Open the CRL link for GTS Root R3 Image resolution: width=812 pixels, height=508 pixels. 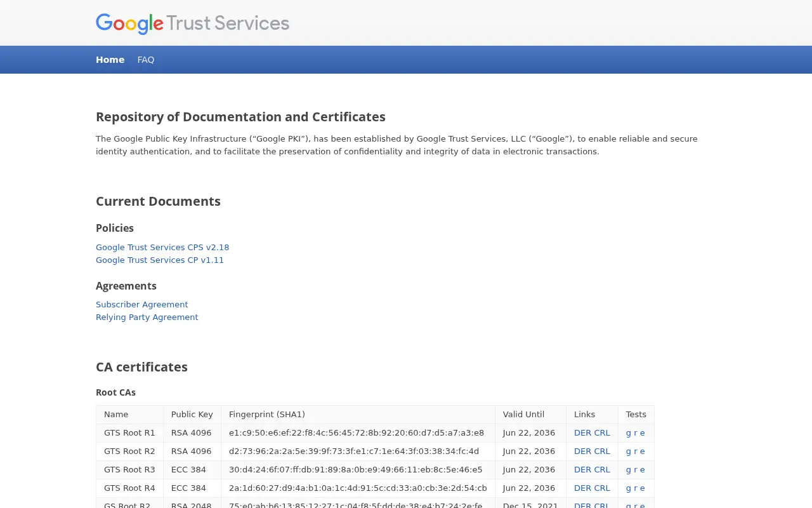pos(602,470)
